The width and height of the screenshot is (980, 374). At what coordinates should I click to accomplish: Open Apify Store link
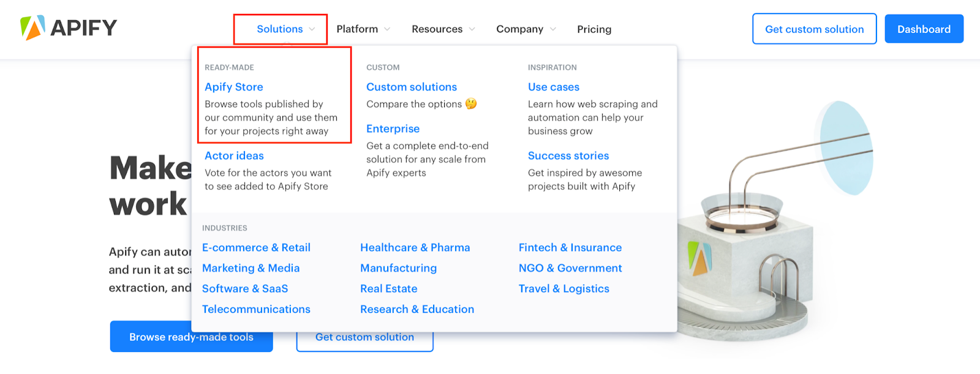click(x=234, y=87)
